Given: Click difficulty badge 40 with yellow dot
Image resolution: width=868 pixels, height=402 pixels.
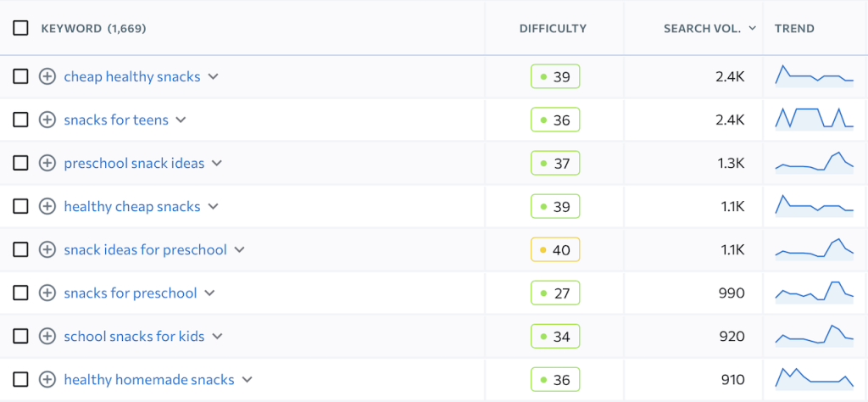Looking at the screenshot, I should (555, 249).
